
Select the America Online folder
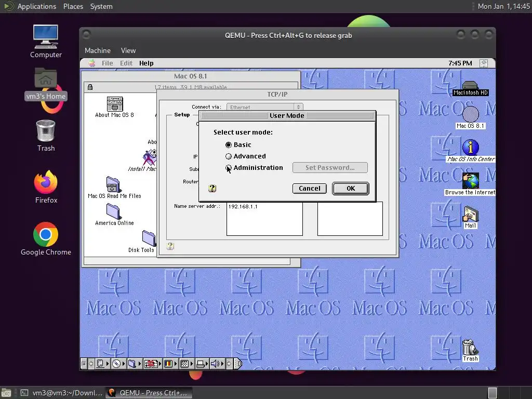pyautogui.click(x=114, y=215)
